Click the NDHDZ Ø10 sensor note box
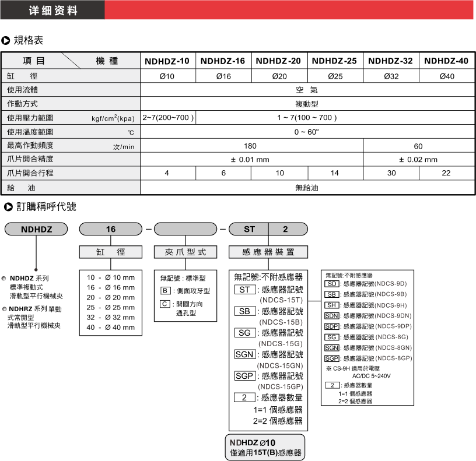The width and height of the screenshot is (476, 461). pyautogui.click(x=265, y=447)
